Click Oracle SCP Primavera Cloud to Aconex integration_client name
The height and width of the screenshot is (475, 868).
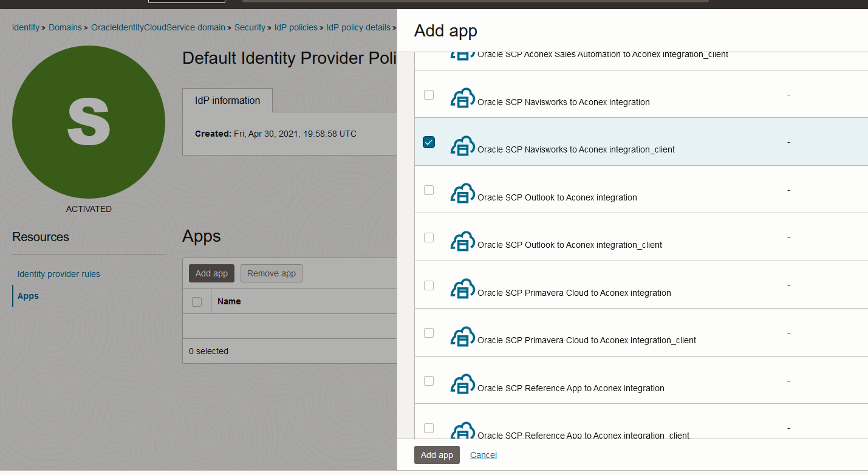[587, 340]
